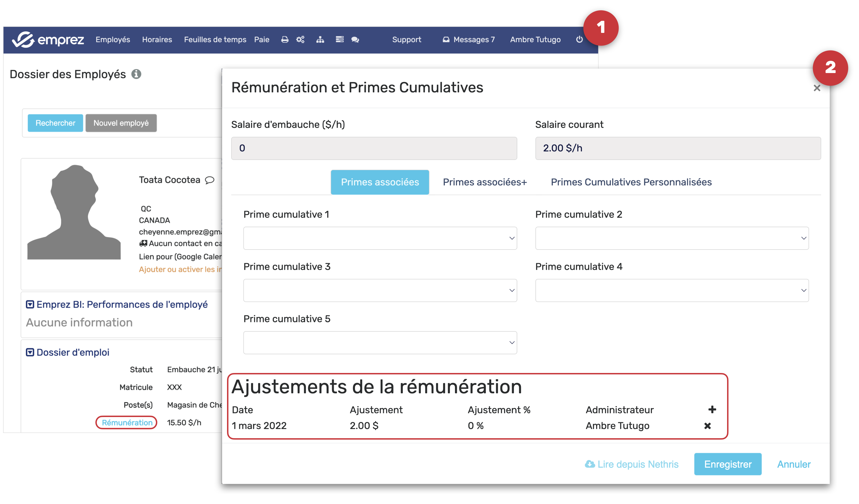This screenshot has height=504, width=859.
Task: Click the printer icon in navbar
Action: click(x=285, y=40)
